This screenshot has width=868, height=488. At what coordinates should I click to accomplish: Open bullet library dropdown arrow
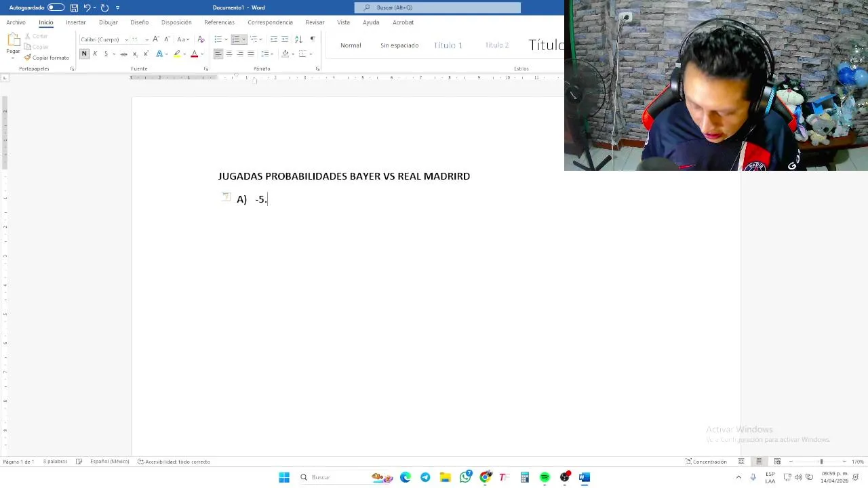[226, 39]
